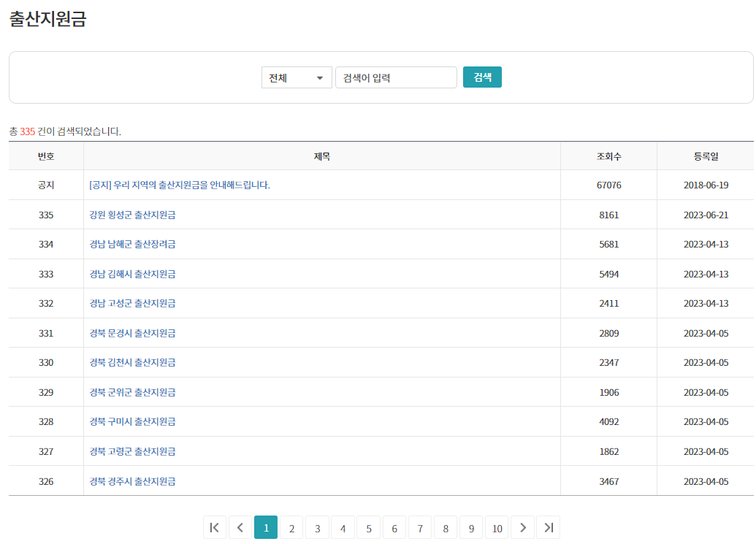Screen dimensions: 756x544
Task: Click the 검색어 입력 search input field
Action: coord(396,77)
